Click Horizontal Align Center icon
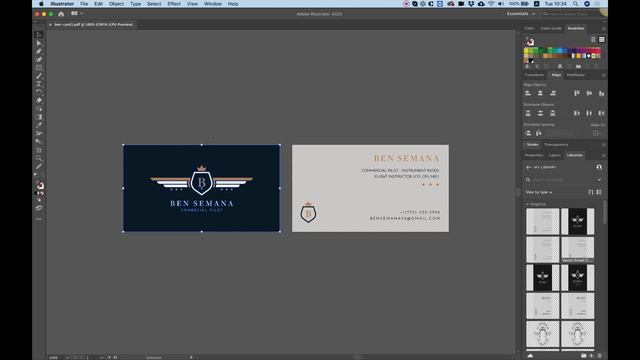 [540, 93]
